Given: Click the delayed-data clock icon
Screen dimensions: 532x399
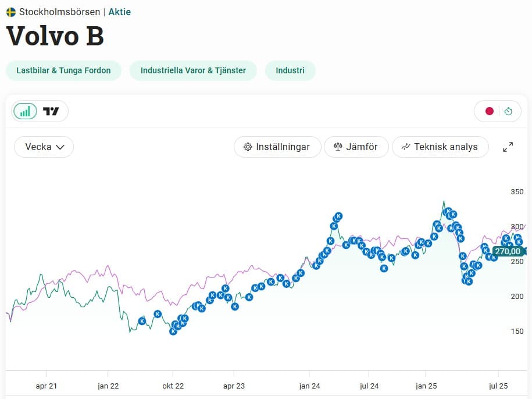Looking at the screenshot, I should 508,111.
